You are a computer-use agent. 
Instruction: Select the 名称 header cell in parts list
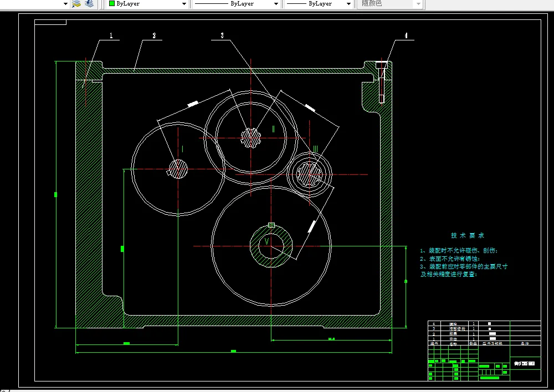tap(453, 343)
